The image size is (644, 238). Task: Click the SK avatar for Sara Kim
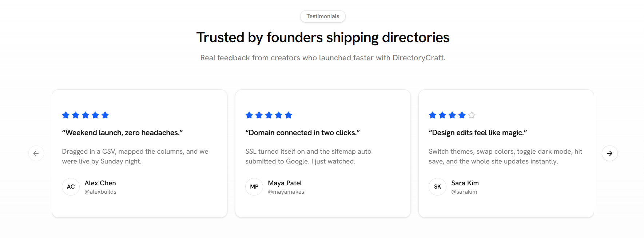click(437, 187)
